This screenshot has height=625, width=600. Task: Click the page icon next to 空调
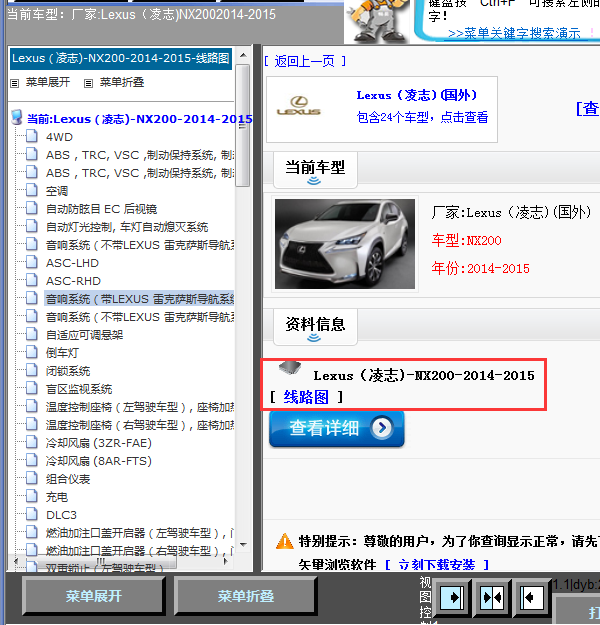(31, 190)
